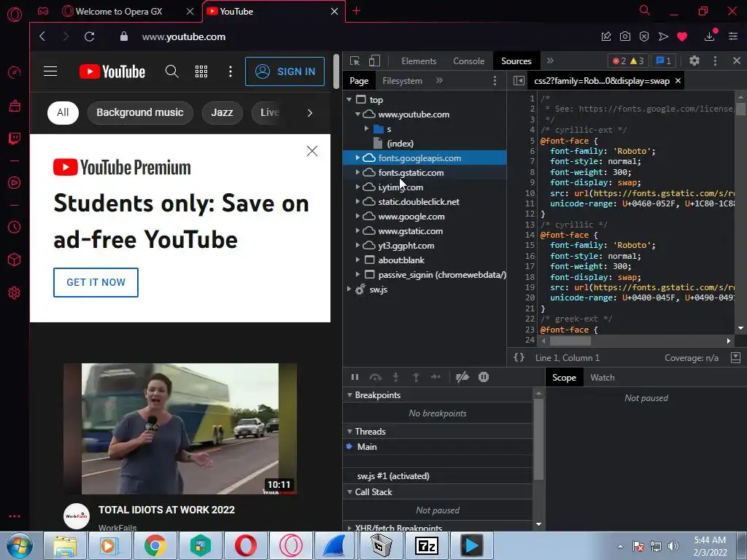Open Player sidebar icon

pyautogui.click(x=15, y=183)
